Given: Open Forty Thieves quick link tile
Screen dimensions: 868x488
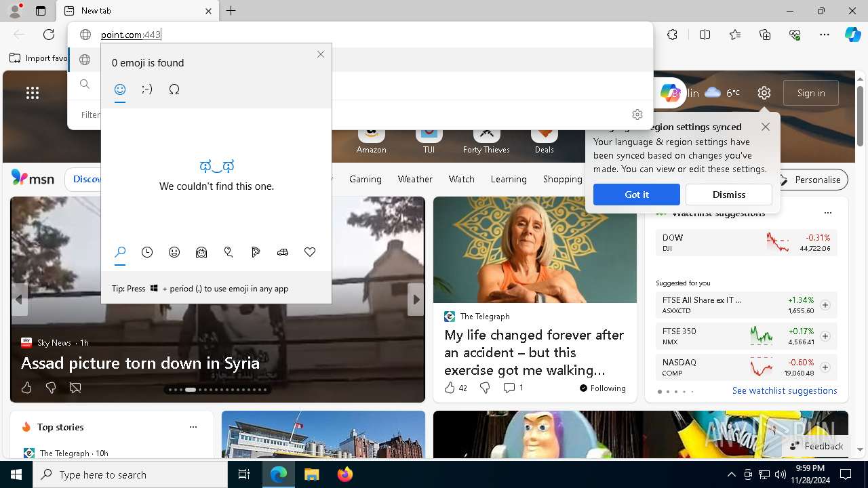Looking at the screenshot, I should [x=486, y=141].
